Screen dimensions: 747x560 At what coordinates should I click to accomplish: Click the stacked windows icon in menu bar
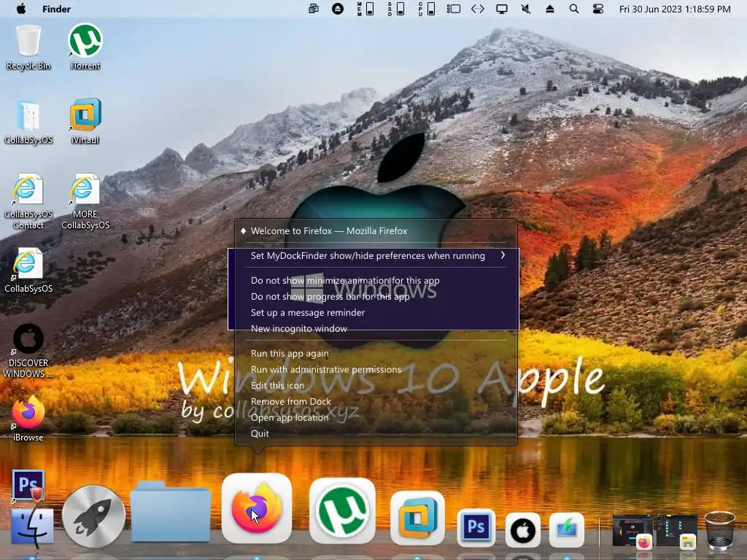pos(314,9)
